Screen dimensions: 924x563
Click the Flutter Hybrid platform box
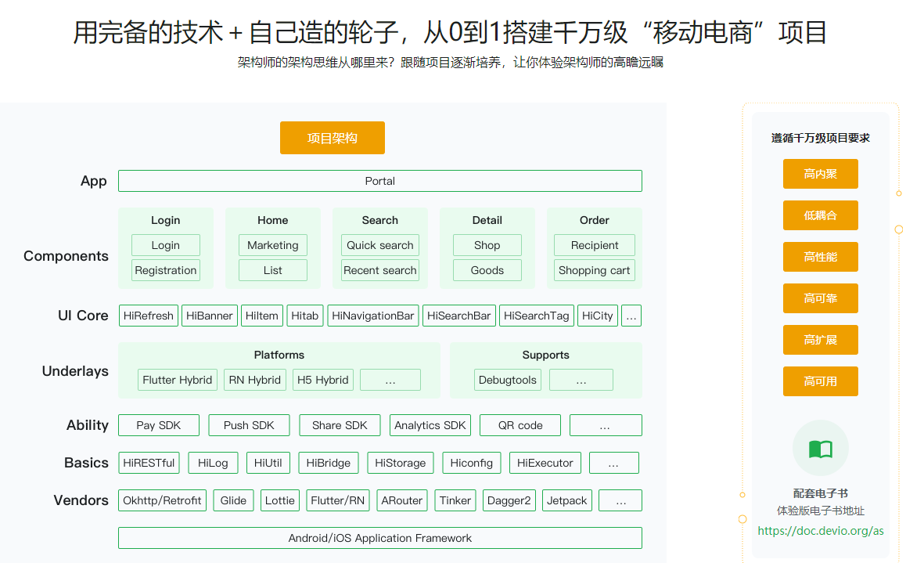click(177, 380)
